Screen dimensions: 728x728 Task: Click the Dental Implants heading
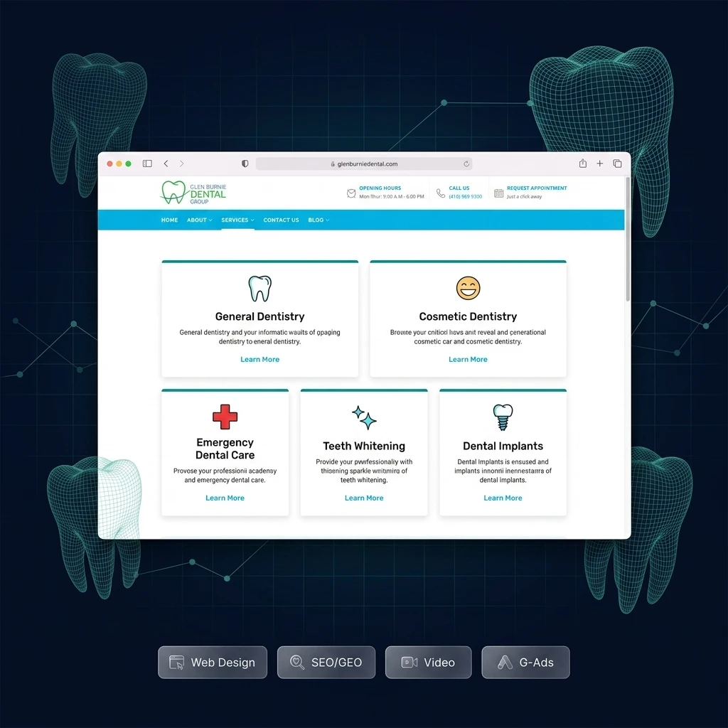pyautogui.click(x=503, y=446)
